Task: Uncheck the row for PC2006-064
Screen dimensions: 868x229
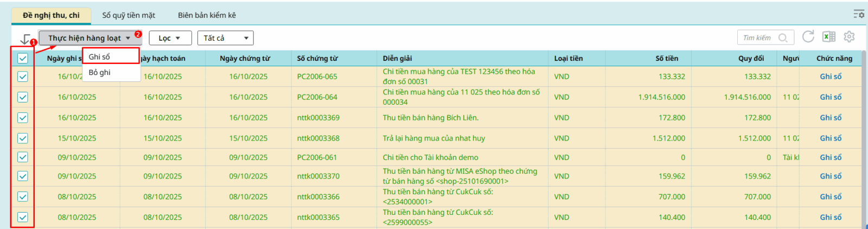Action: click(x=23, y=97)
